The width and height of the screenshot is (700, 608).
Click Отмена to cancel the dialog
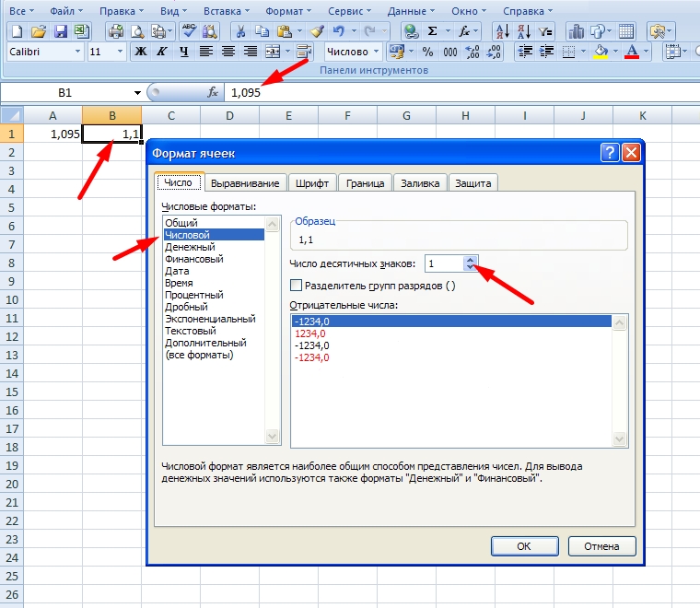tap(601, 546)
